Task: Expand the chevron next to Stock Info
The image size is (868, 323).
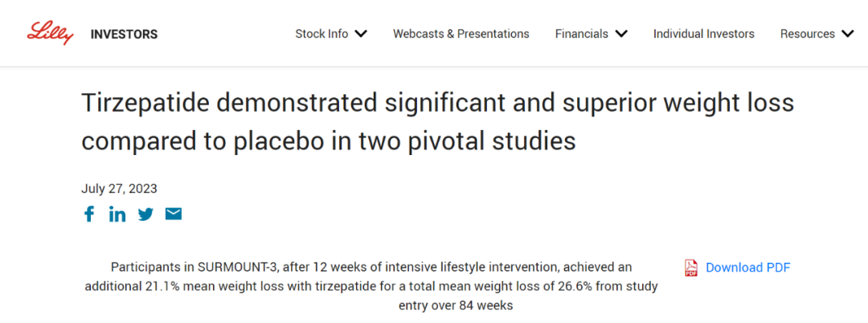Action: coord(361,34)
